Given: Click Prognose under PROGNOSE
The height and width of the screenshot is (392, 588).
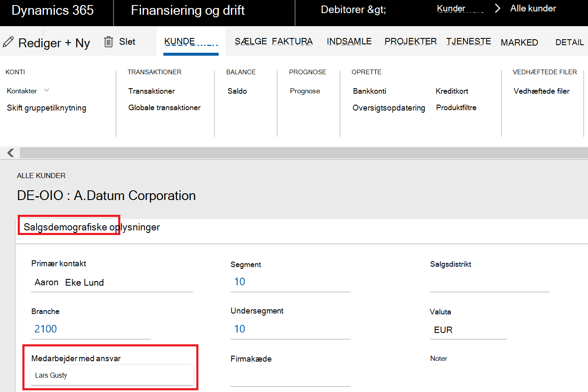Looking at the screenshot, I should tap(305, 91).
